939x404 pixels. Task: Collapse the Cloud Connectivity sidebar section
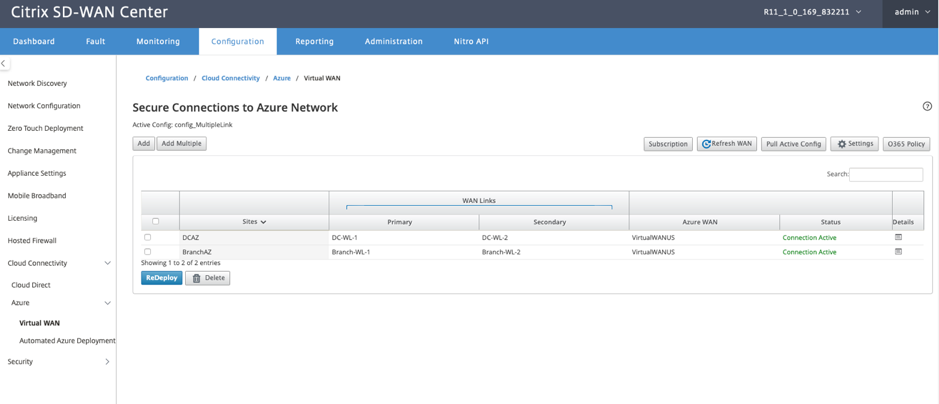tap(108, 263)
